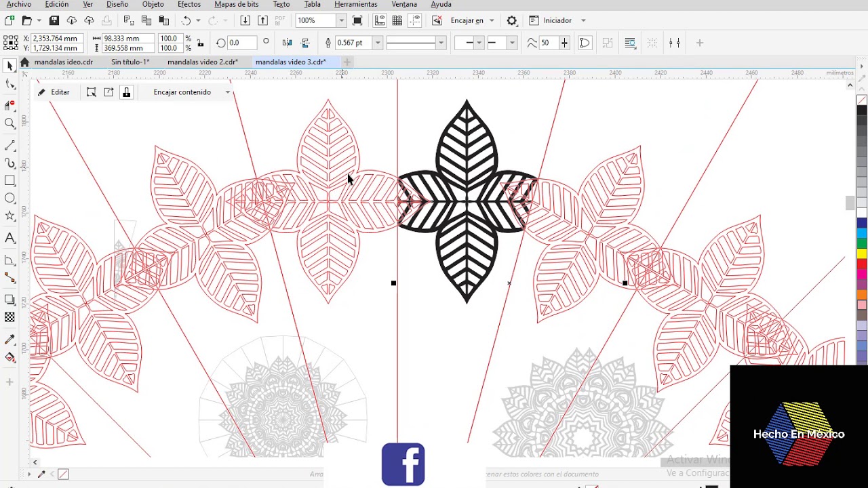868x488 pixels.
Task: Open the Mapas de bits menu
Action: coord(237,4)
